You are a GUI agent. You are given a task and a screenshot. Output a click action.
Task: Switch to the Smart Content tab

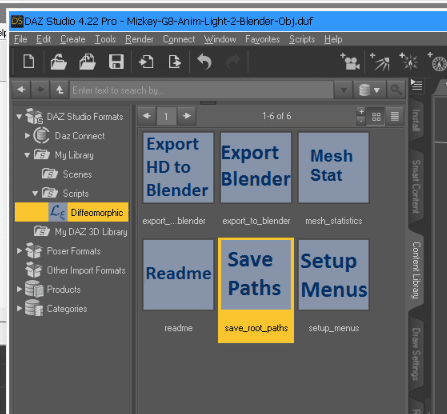coord(416,186)
